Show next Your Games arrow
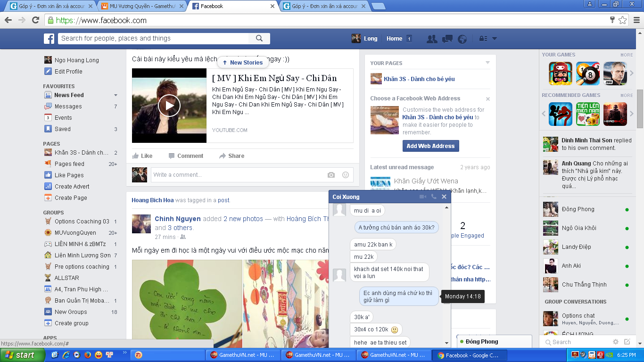 coord(632,73)
